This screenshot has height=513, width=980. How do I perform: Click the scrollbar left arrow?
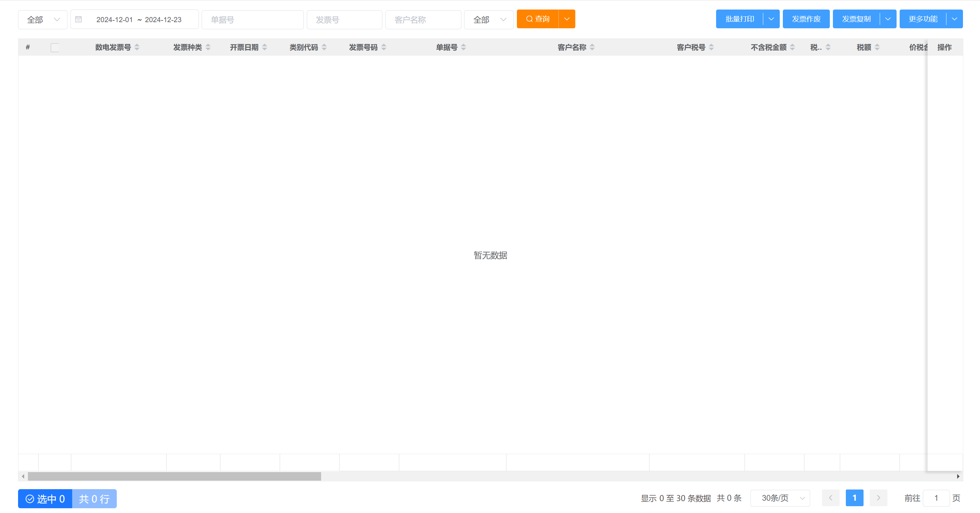[x=23, y=476]
